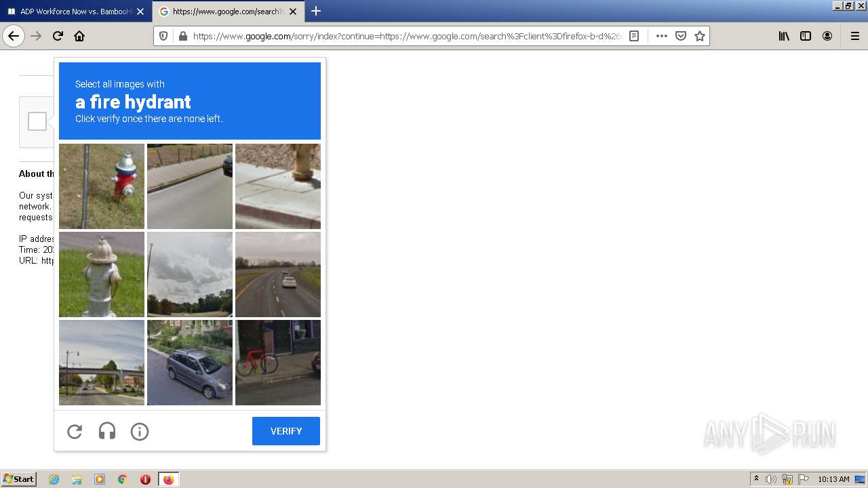
Task: Open captcha help information
Action: [x=140, y=431]
